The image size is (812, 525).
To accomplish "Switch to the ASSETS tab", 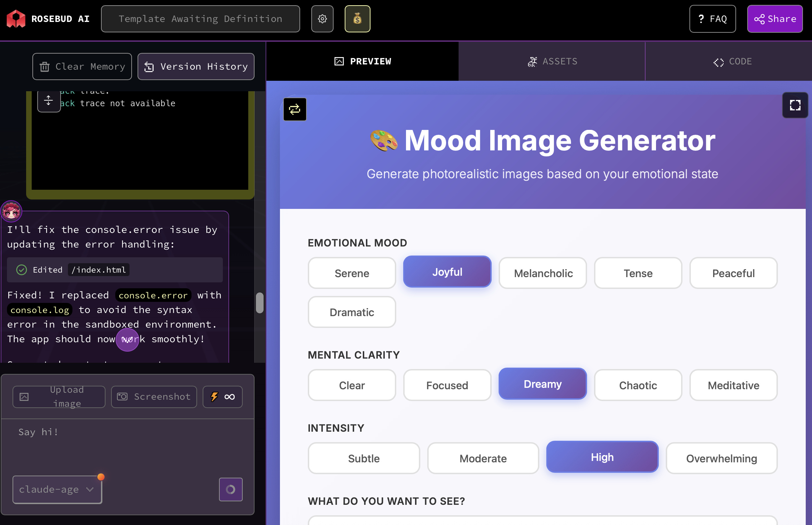I will tap(552, 62).
